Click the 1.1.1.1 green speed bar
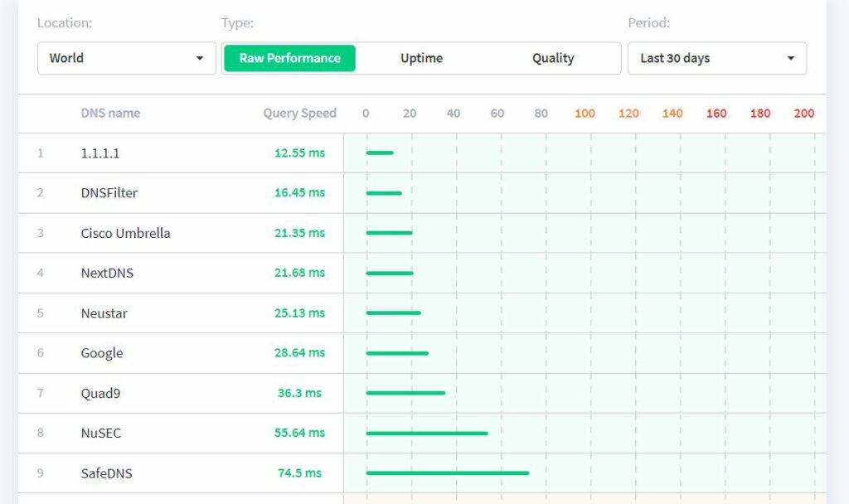This screenshot has height=504, width=849. tap(380, 153)
